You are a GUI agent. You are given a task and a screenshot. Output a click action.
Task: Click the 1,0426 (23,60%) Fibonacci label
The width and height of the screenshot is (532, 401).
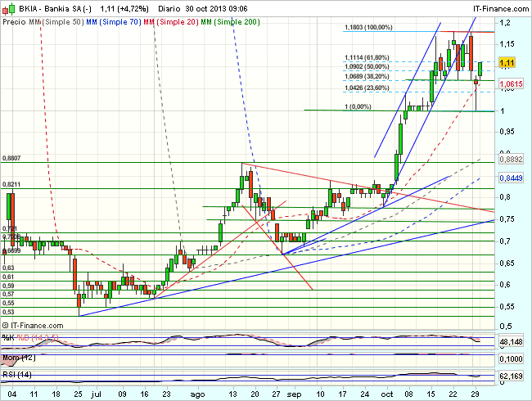pos(367,88)
